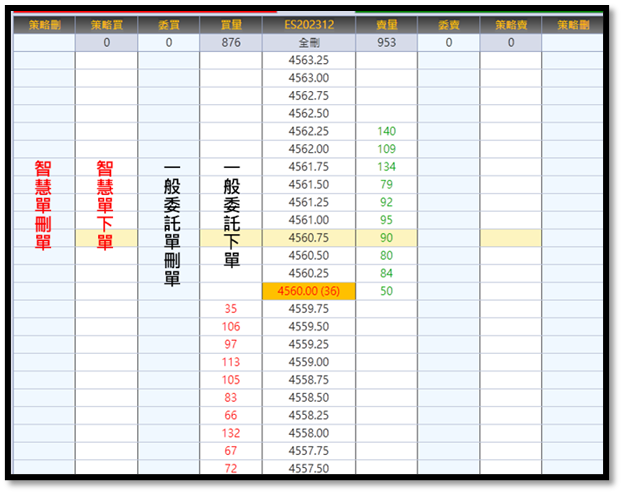Select price 4562.00 row

pos(309,149)
